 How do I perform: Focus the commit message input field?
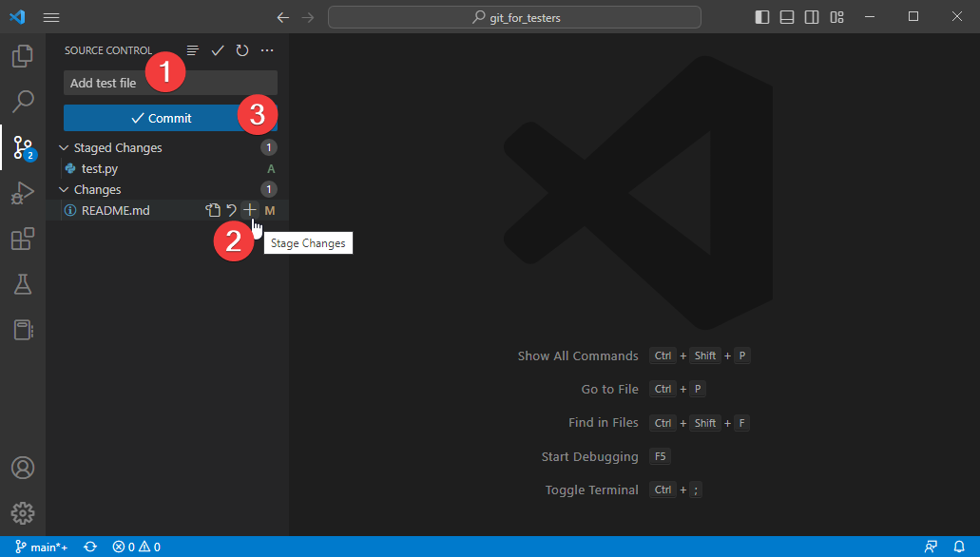(105, 83)
